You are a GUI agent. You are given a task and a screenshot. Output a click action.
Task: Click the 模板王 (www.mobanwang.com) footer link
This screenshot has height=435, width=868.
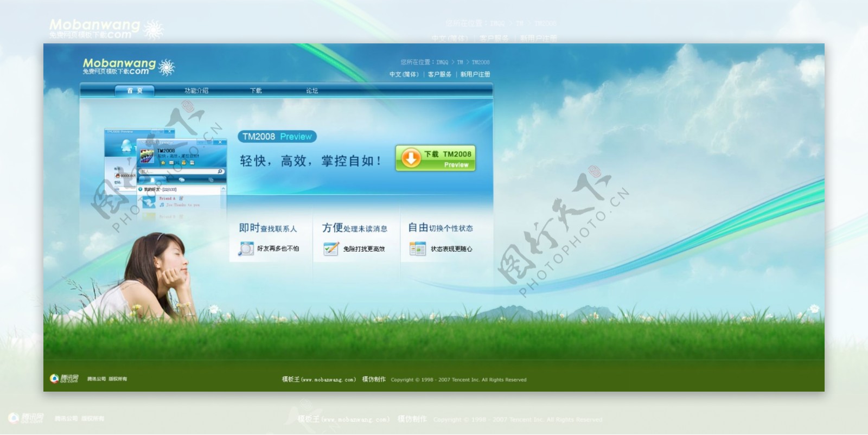tap(319, 380)
